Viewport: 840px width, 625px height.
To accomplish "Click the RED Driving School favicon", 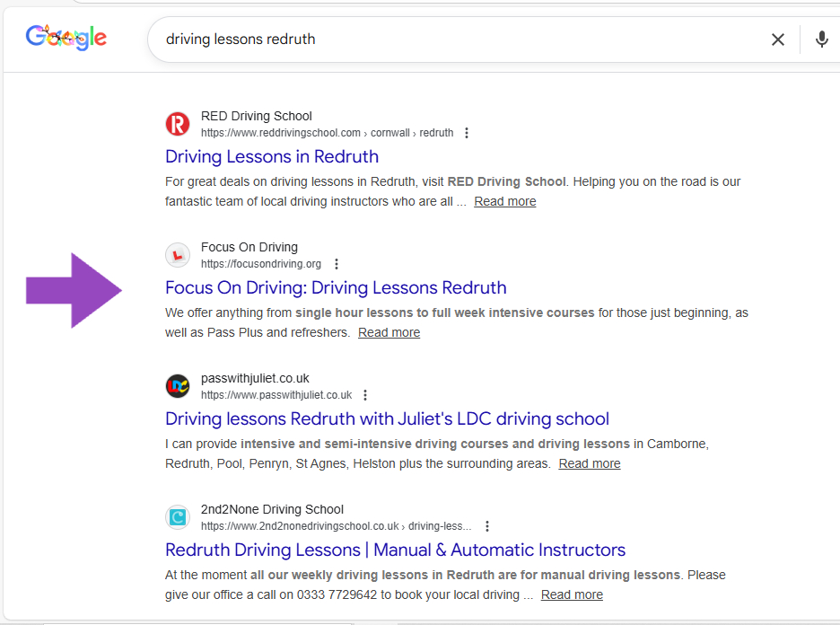I will click(178, 124).
